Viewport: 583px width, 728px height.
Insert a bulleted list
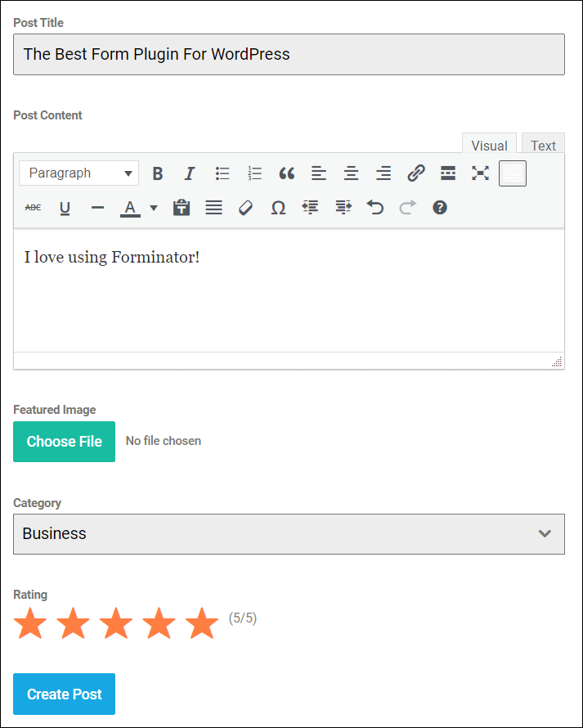[222, 173]
